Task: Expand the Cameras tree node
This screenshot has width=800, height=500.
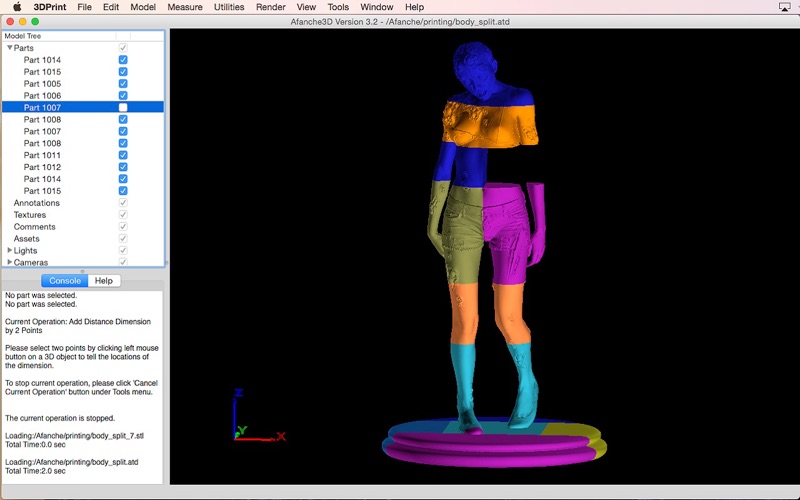Action: tap(9, 262)
